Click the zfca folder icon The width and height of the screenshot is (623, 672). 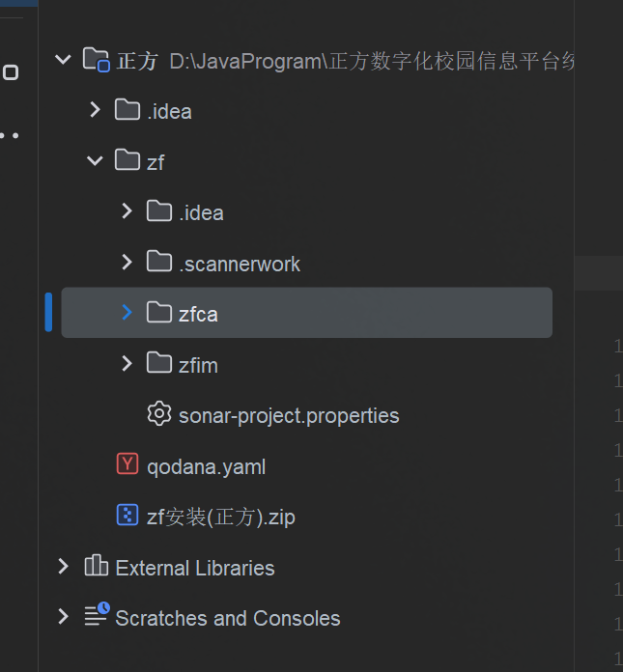158,313
